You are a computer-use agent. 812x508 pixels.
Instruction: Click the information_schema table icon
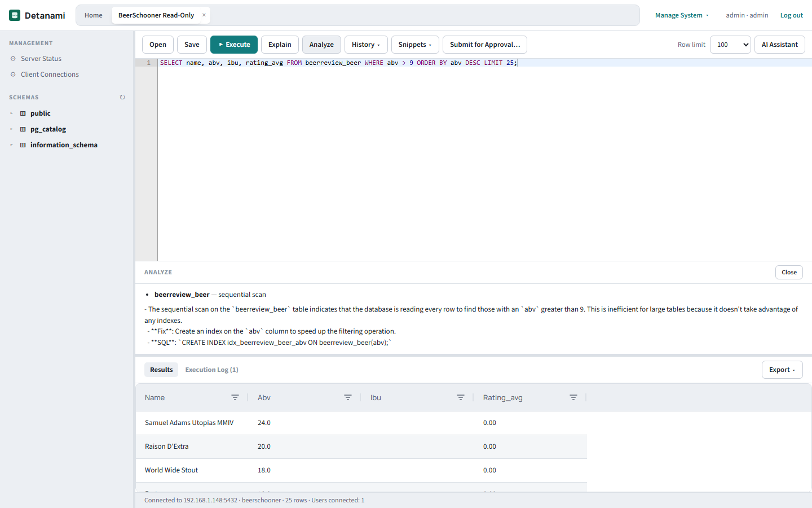click(x=23, y=145)
